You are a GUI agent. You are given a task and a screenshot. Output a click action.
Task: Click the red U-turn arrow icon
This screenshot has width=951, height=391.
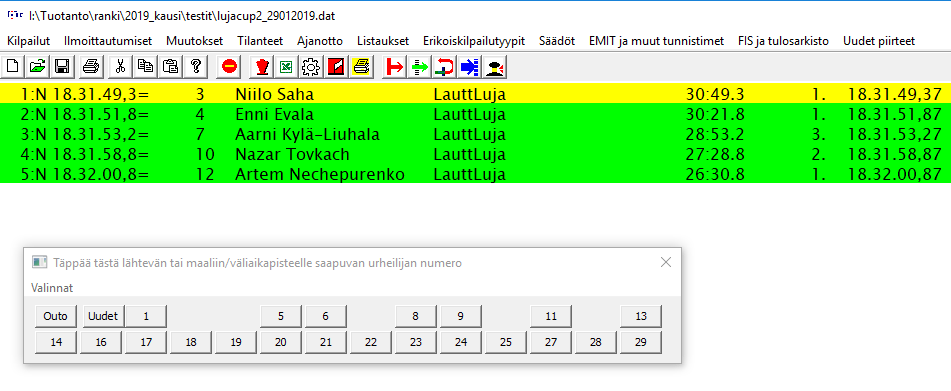pyautogui.click(x=445, y=67)
